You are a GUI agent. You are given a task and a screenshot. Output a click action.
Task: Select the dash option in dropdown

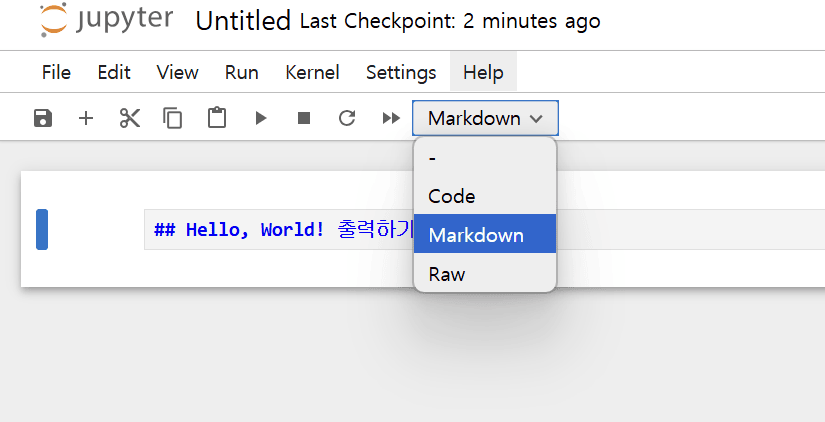pos(432,157)
